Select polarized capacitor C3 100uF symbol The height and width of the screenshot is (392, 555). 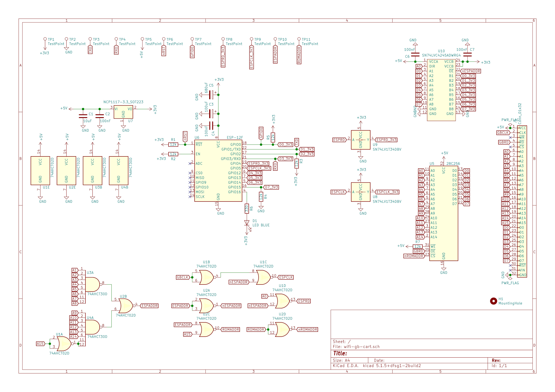click(x=211, y=114)
